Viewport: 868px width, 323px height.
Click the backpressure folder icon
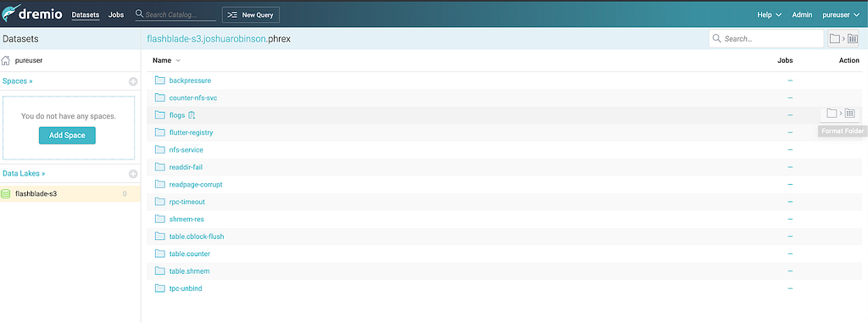(x=160, y=81)
